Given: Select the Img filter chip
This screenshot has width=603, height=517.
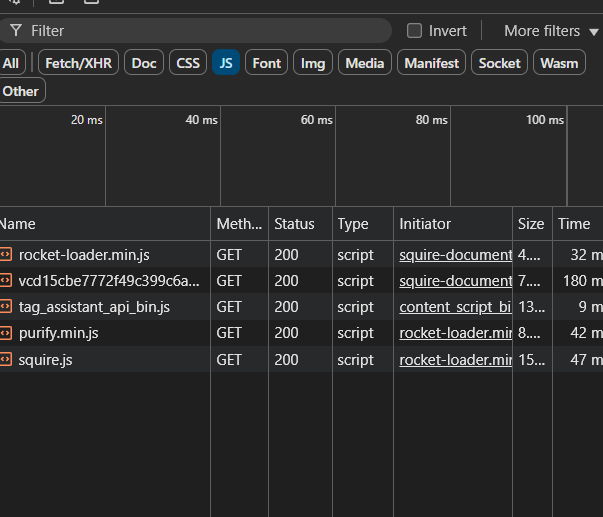Looking at the screenshot, I should pos(313,63).
